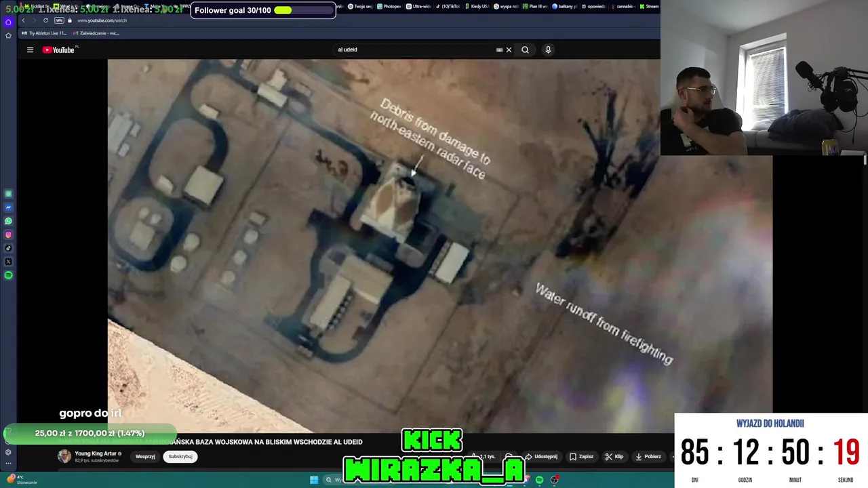Open TikTok in the browser sidebar
Screen dimensions: 868x488
coord(8,248)
